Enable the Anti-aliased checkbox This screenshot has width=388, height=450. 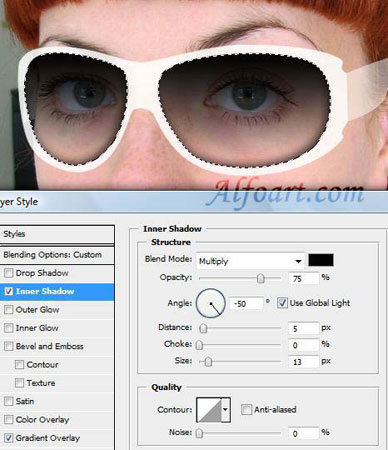(x=246, y=409)
